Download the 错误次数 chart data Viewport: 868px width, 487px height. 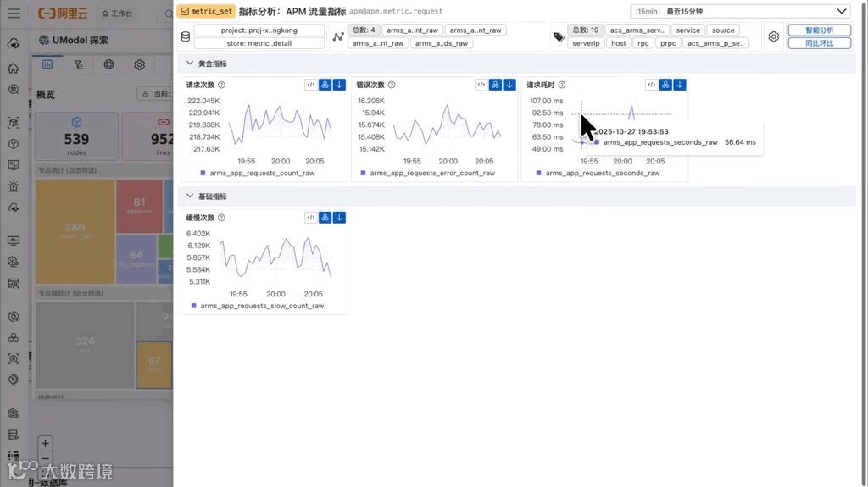[x=509, y=85]
